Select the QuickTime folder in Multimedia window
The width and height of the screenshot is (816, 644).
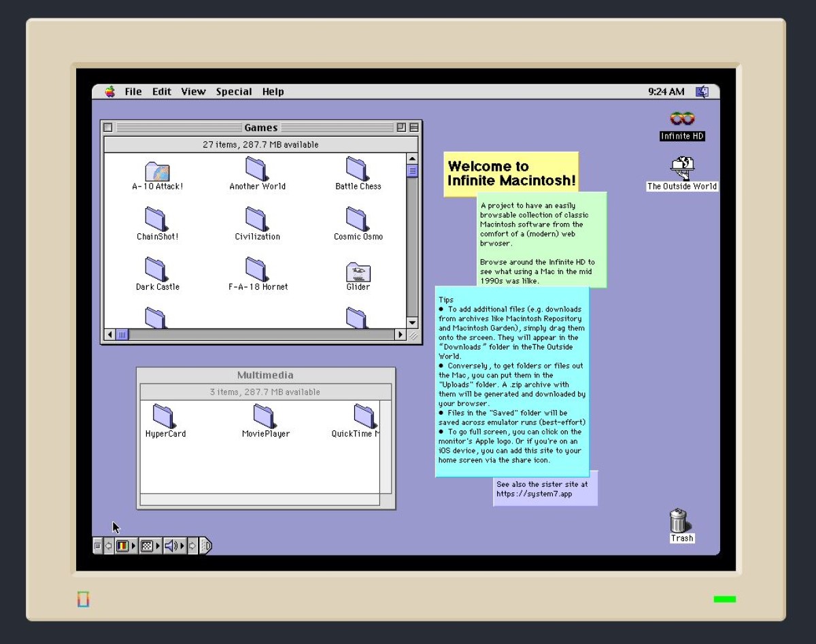coord(366,416)
